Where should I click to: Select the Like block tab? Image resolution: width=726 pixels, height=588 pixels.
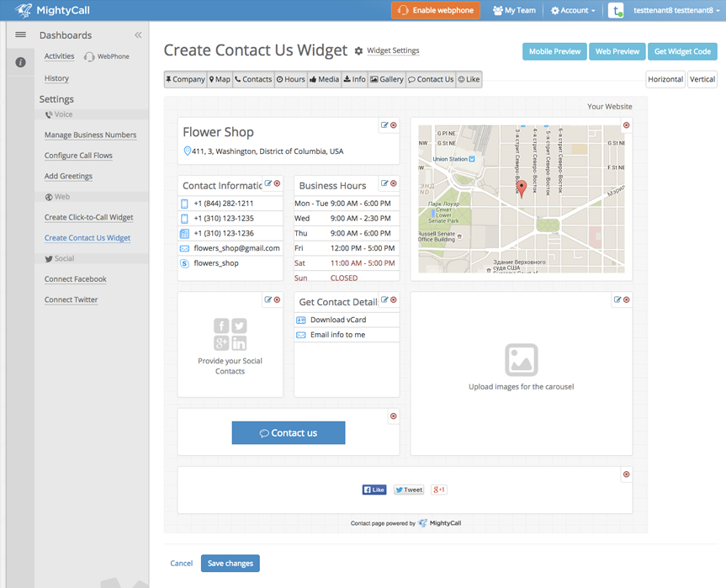pos(469,79)
